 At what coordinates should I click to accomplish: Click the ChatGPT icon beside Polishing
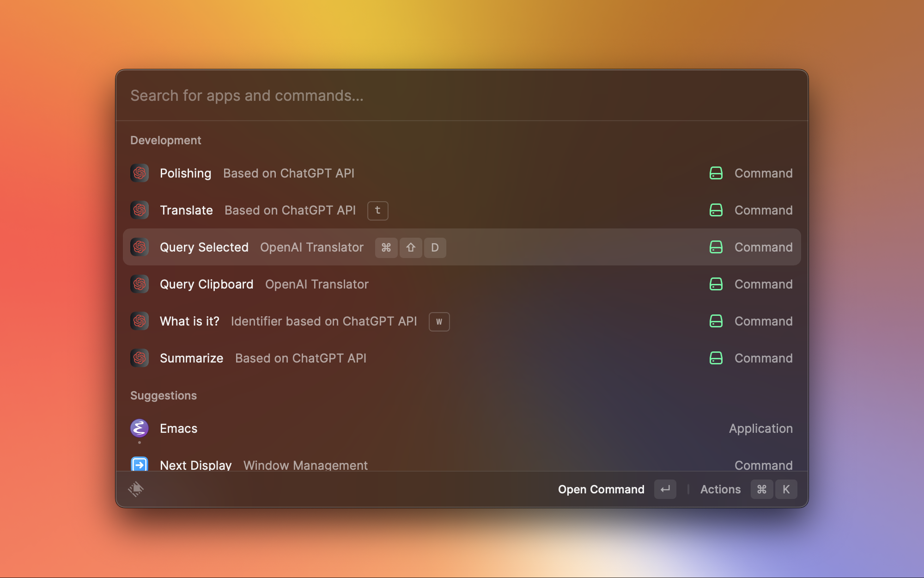click(x=139, y=173)
